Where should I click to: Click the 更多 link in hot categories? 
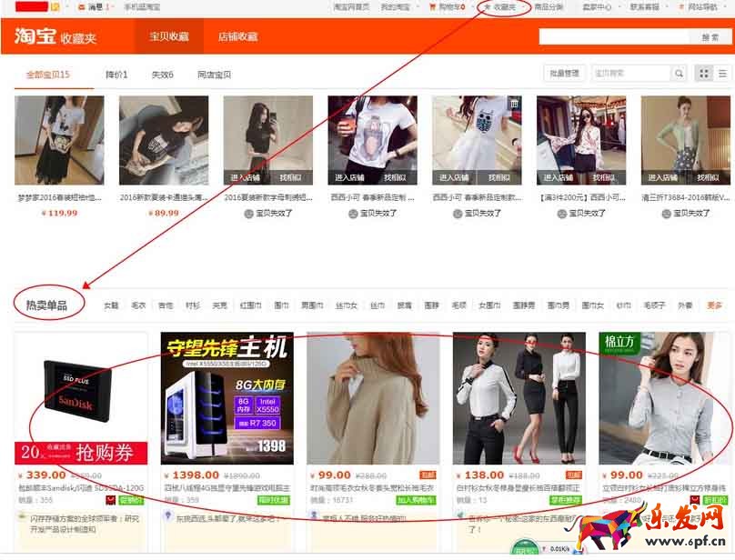714,305
